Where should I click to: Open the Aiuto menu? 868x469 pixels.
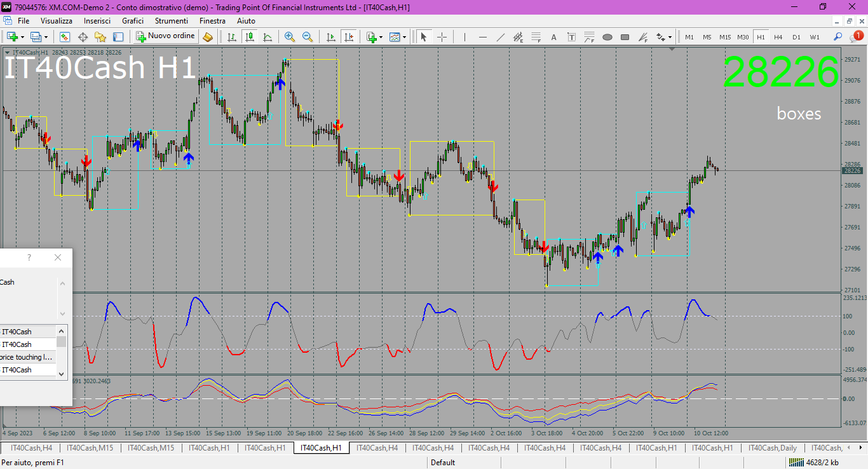click(246, 21)
